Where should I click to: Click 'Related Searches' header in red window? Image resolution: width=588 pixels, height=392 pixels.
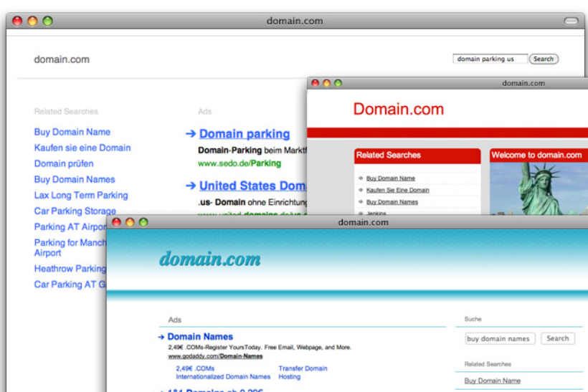(x=389, y=155)
